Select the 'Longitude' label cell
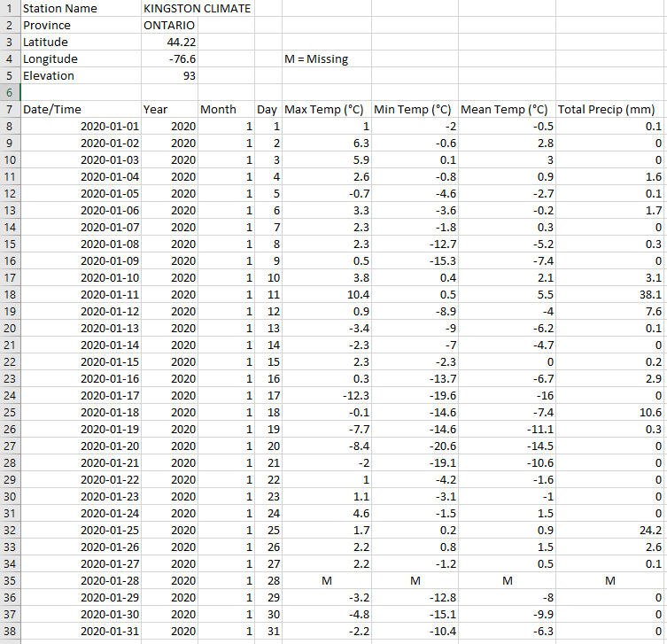The height and width of the screenshot is (644, 667). (x=81, y=58)
